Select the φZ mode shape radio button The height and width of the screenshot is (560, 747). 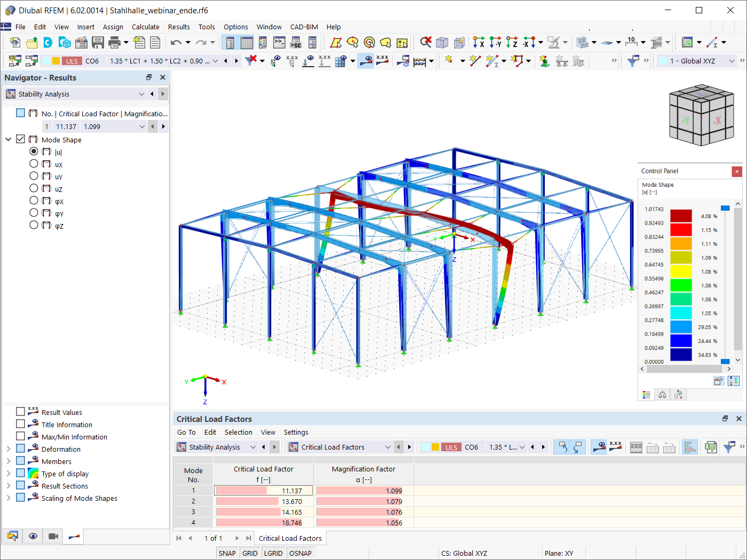coord(34,225)
